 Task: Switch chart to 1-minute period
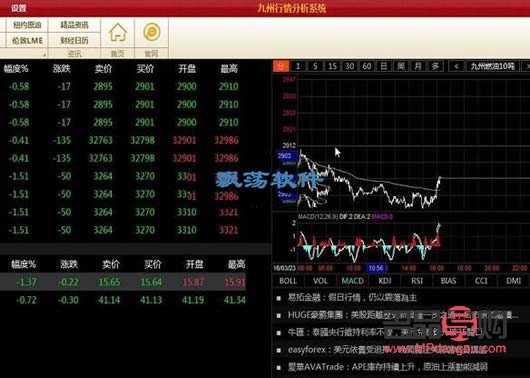pos(298,66)
